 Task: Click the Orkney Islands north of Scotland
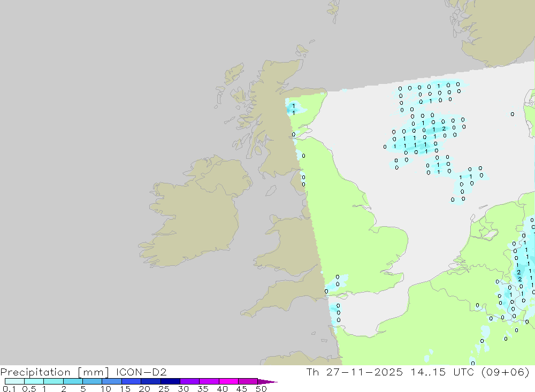pos(302,51)
